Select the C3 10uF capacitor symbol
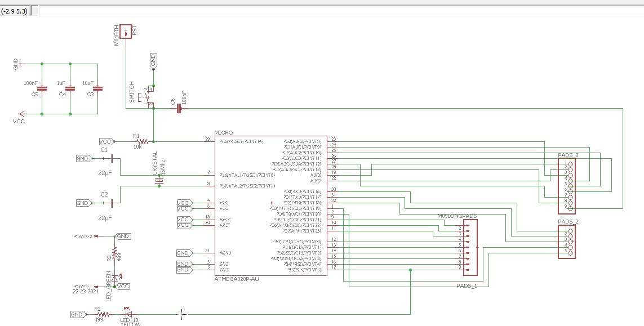The height and width of the screenshot is (326, 644). (x=97, y=88)
